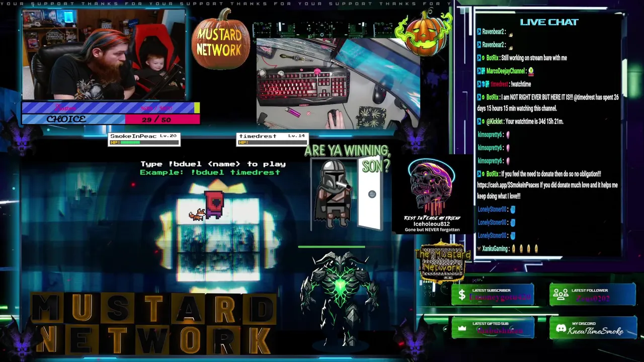Click the 'Lv.20' level label

pos(168,136)
